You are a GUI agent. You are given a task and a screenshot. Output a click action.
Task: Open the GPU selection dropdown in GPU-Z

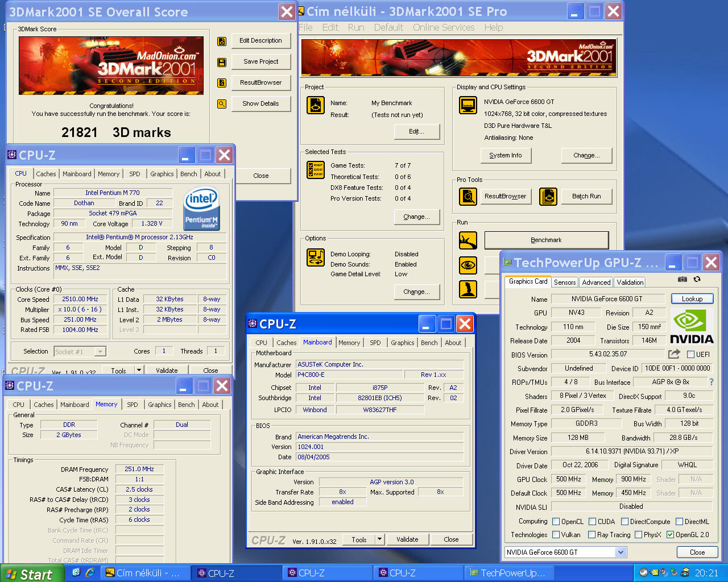point(621,552)
